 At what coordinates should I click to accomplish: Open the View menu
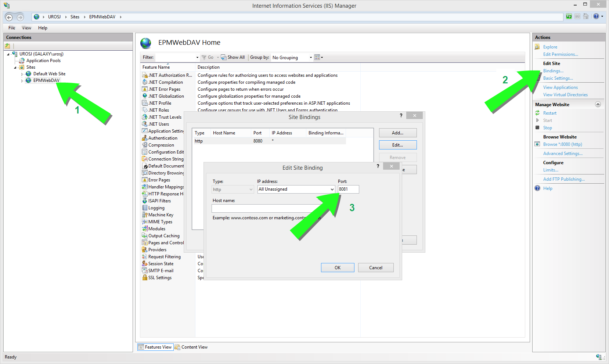pos(26,28)
